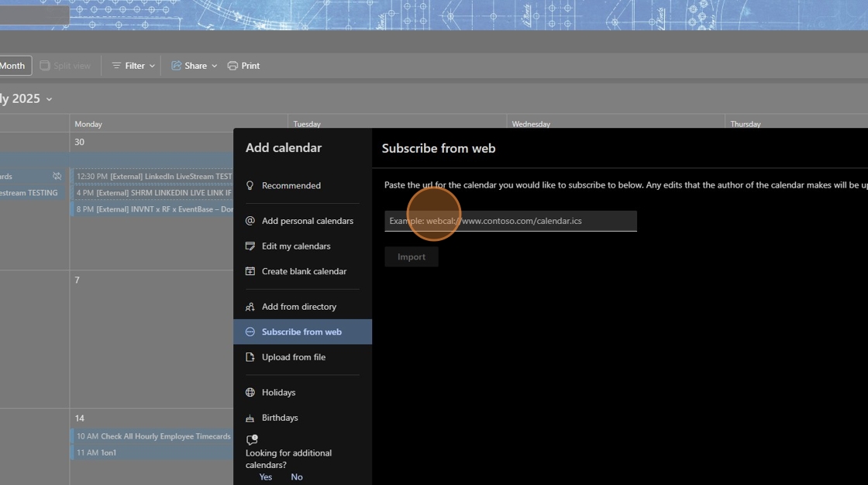Click the calendar URL input field
This screenshot has height=485, width=868.
click(x=511, y=221)
